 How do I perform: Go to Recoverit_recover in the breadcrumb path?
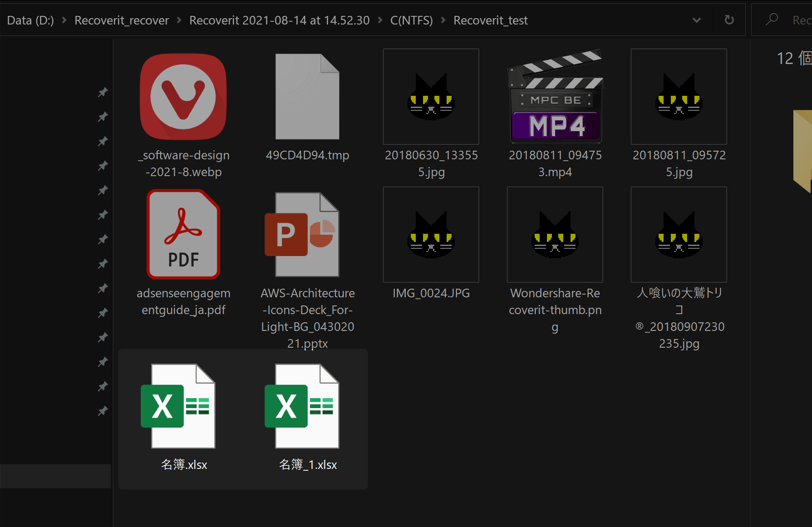point(122,20)
